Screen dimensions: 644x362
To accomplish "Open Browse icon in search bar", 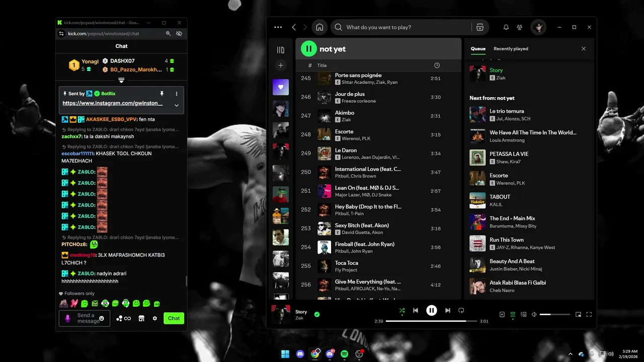I will click(480, 27).
